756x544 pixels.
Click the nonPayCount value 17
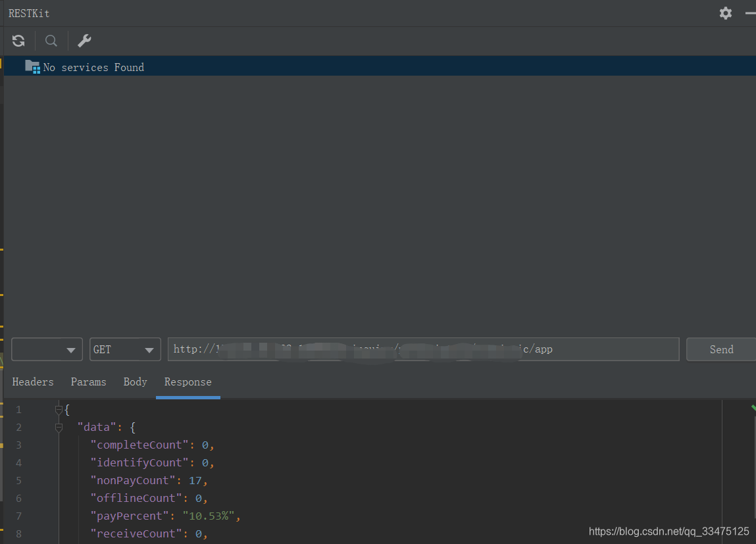point(195,480)
